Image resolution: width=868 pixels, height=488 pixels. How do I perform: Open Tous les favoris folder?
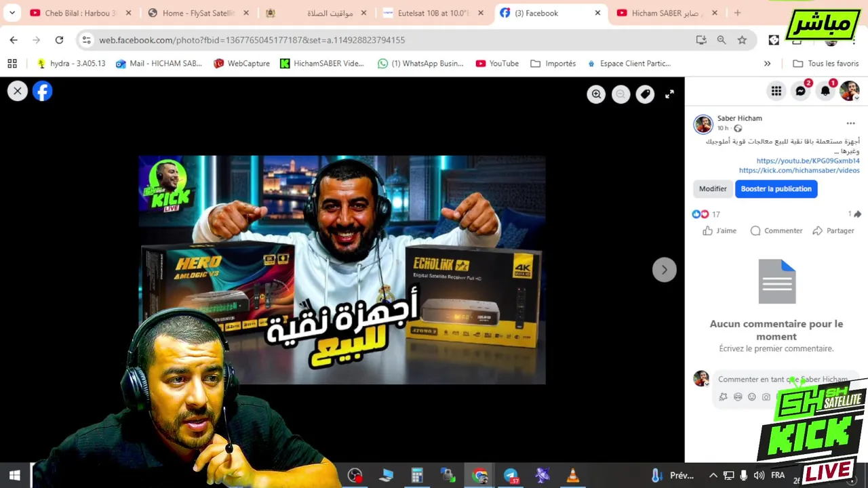click(x=826, y=63)
